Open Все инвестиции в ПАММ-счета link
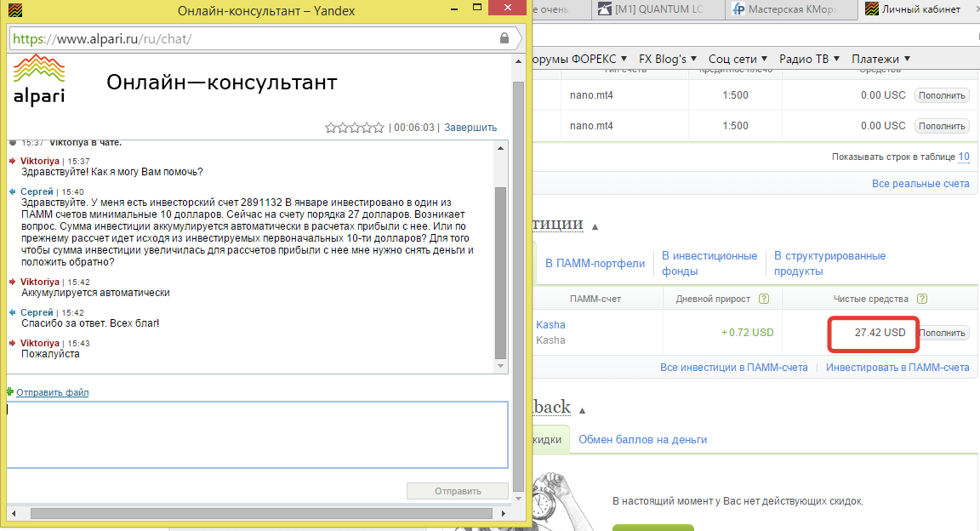This screenshot has height=531, width=980. click(x=734, y=367)
